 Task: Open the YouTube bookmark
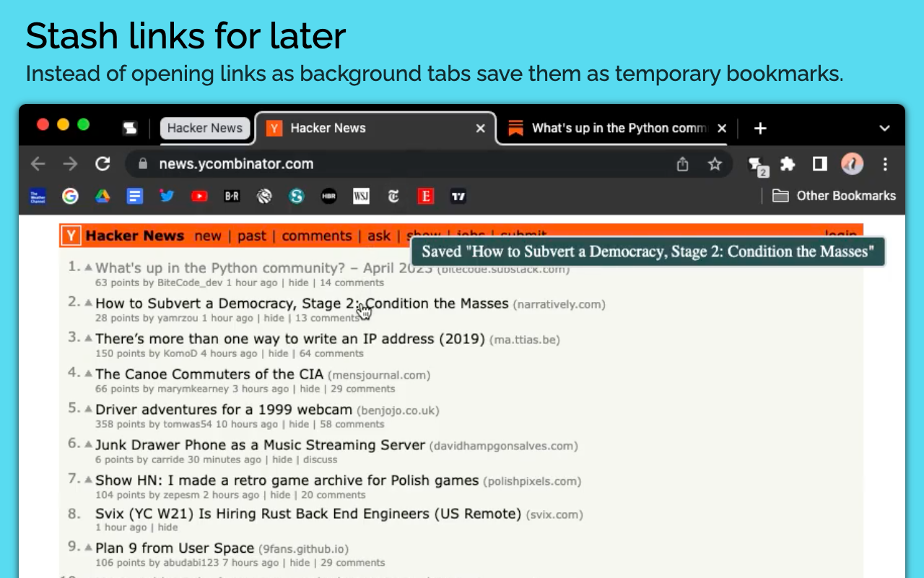[x=199, y=196]
